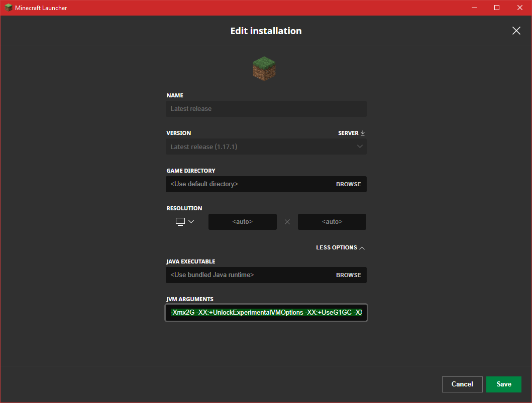This screenshot has width=532, height=403.
Task: Save the installation settings
Action: [x=503, y=384]
